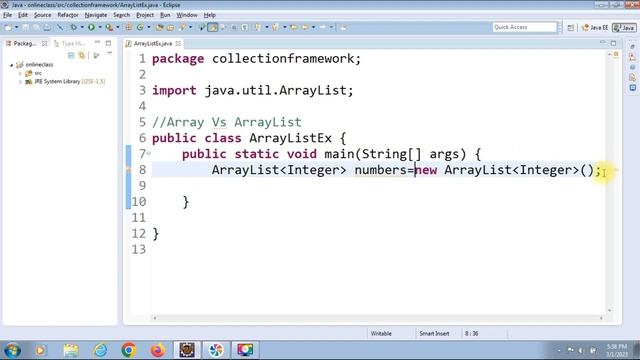Click the editor horizontal scrollbar
The height and width of the screenshot is (360, 640).
coord(378,318)
